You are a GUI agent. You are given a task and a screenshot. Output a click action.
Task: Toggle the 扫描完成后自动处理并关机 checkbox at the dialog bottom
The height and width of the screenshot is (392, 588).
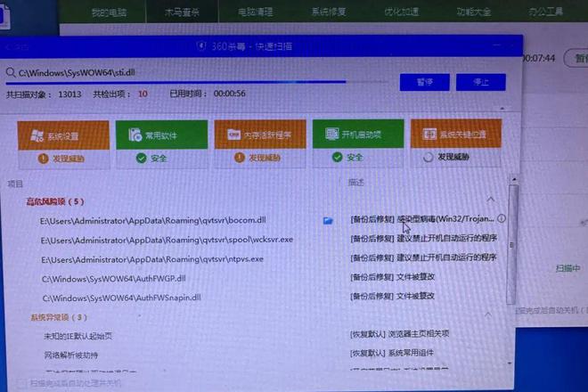click(x=20, y=383)
